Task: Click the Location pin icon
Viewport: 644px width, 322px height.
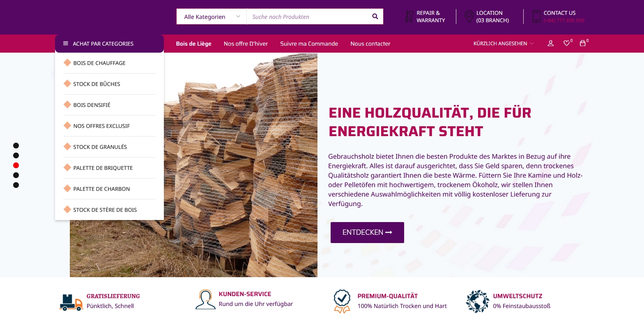Action: point(469,16)
